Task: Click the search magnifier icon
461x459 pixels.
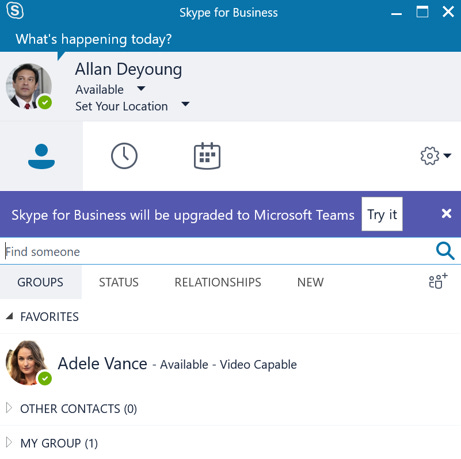Action: [445, 251]
